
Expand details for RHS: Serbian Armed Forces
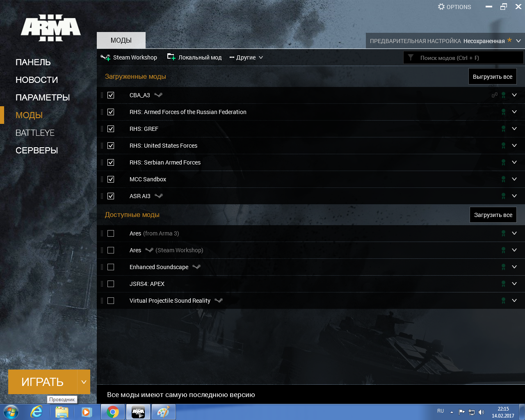[x=514, y=162]
